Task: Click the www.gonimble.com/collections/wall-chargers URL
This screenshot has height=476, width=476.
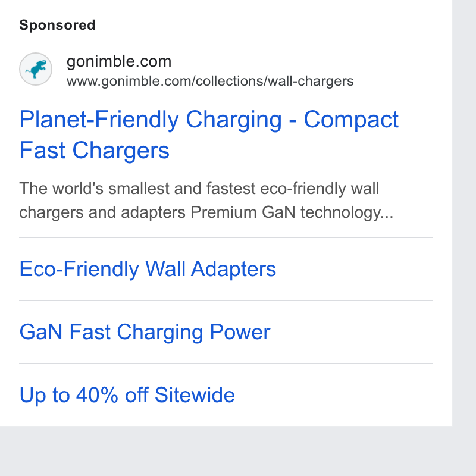Action: (210, 82)
